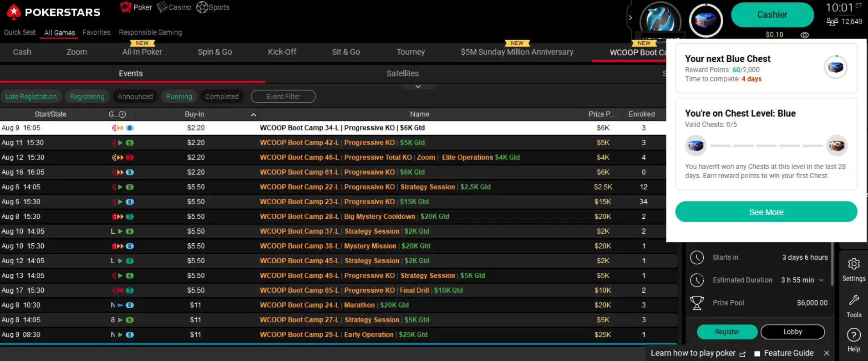Sort by the Enrolled column header

click(x=641, y=115)
